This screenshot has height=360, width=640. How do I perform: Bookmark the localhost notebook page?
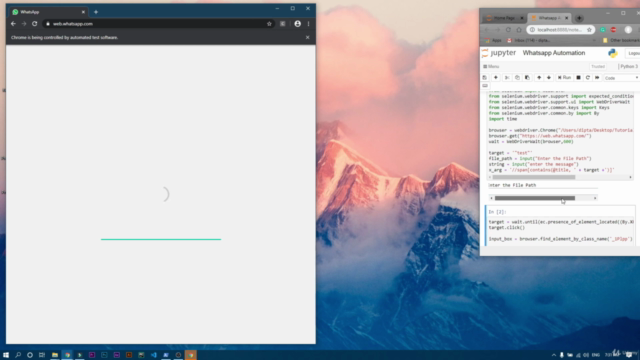point(589,30)
